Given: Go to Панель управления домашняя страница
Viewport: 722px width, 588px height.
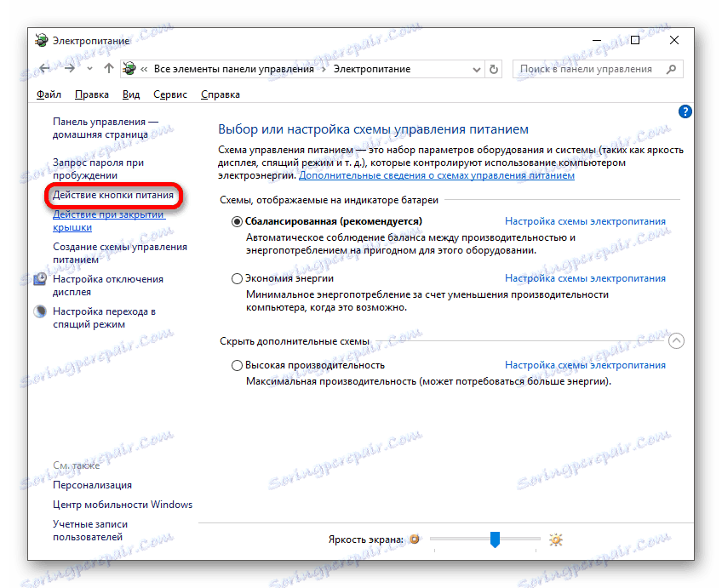Looking at the screenshot, I should 106,128.
